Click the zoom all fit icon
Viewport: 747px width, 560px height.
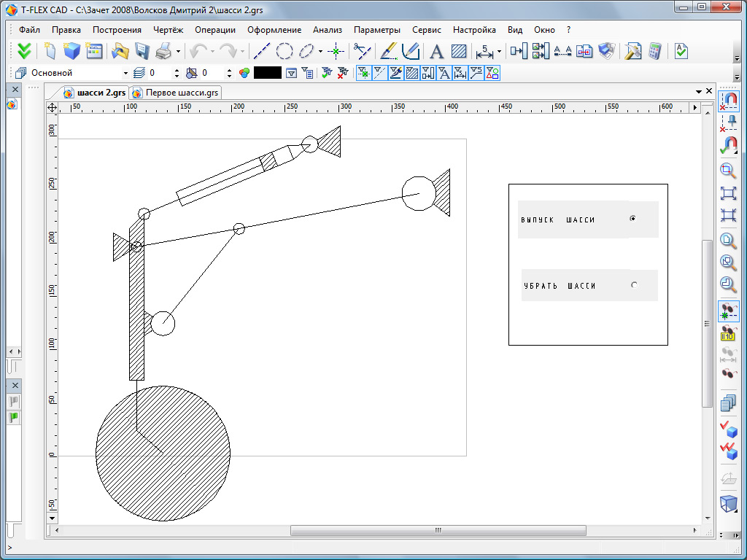728,192
